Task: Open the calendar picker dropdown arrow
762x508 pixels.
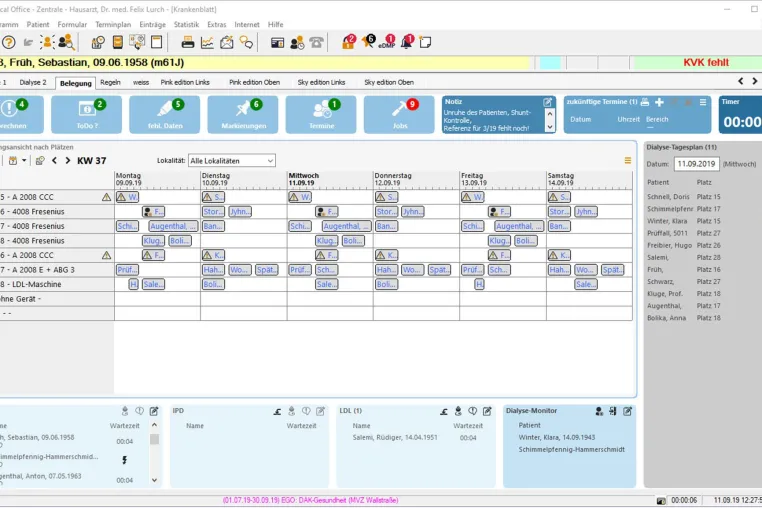Action: point(24,160)
